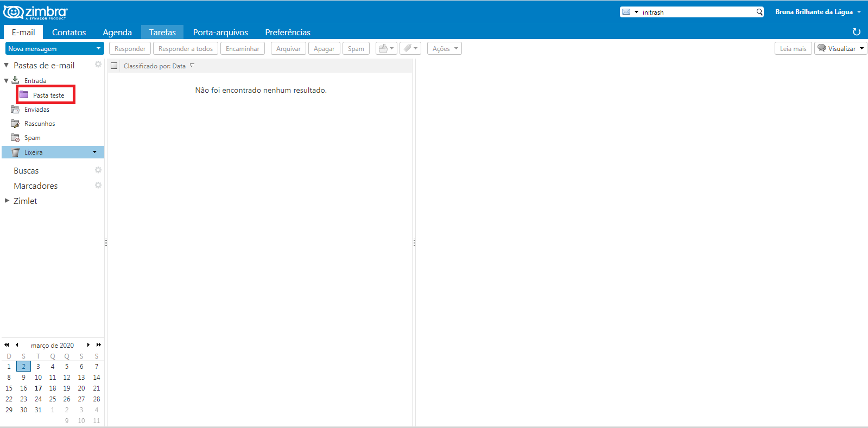
Task: Click the Leia mais button
Action: 793,49
